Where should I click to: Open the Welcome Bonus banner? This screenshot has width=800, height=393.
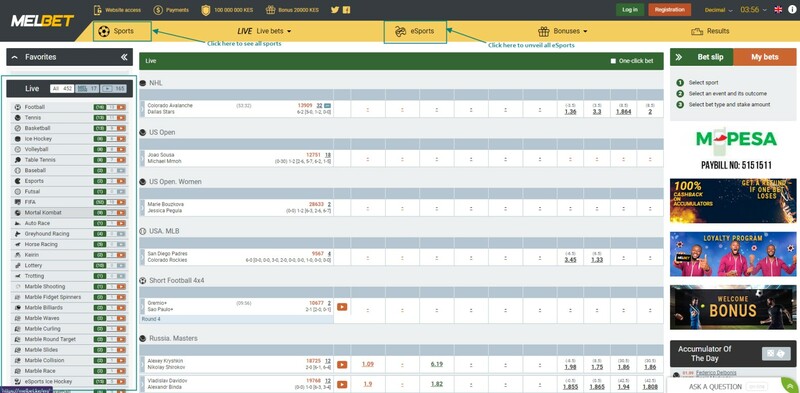pos(733,307)
